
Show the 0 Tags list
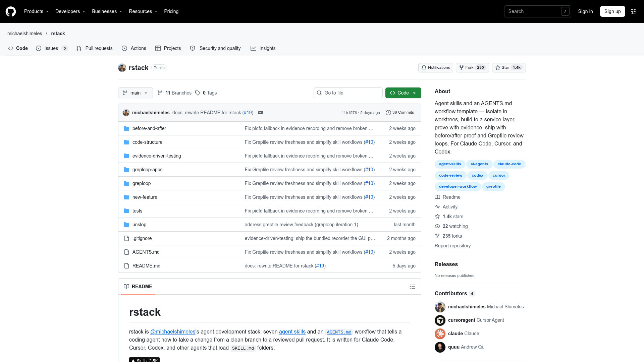(x=206, y=93)
